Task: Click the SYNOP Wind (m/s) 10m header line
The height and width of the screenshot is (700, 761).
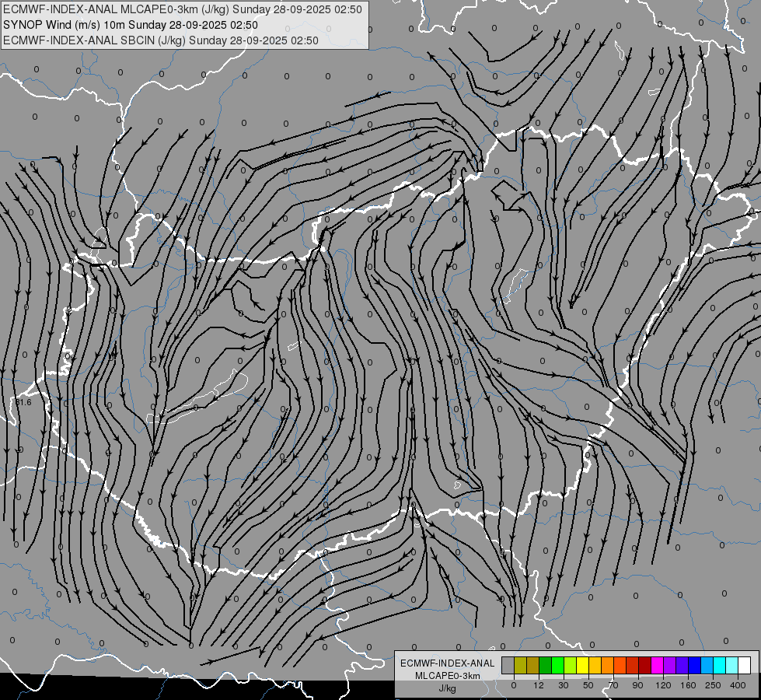Action: pyautogui.click(x=131, y=25)
